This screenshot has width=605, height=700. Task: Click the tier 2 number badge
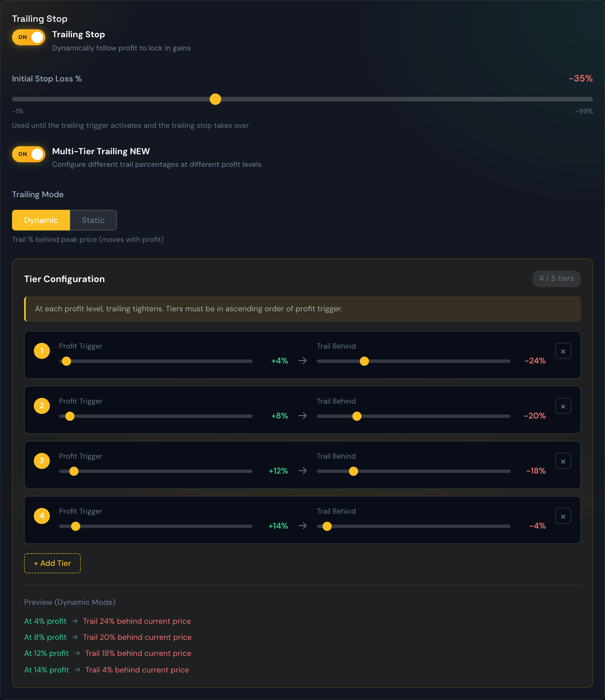coord(42,406)
